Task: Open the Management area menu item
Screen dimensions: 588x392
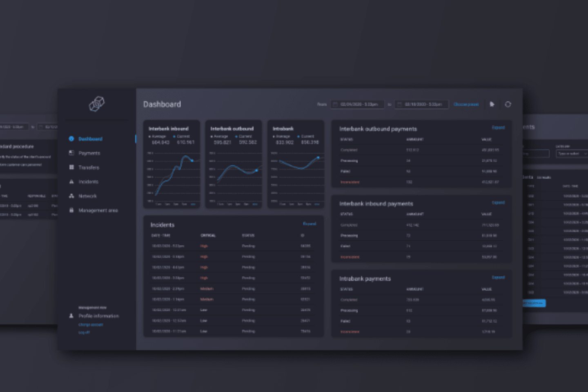Action: [98, 211]
